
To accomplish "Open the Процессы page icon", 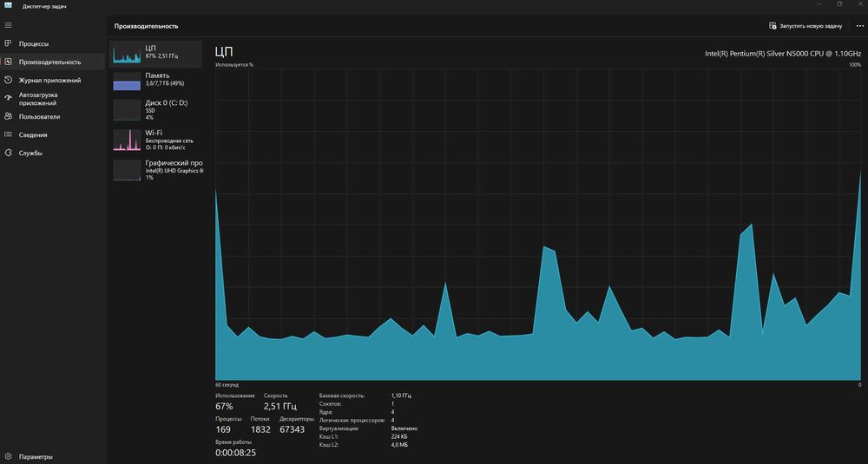I will pos(8,43).
